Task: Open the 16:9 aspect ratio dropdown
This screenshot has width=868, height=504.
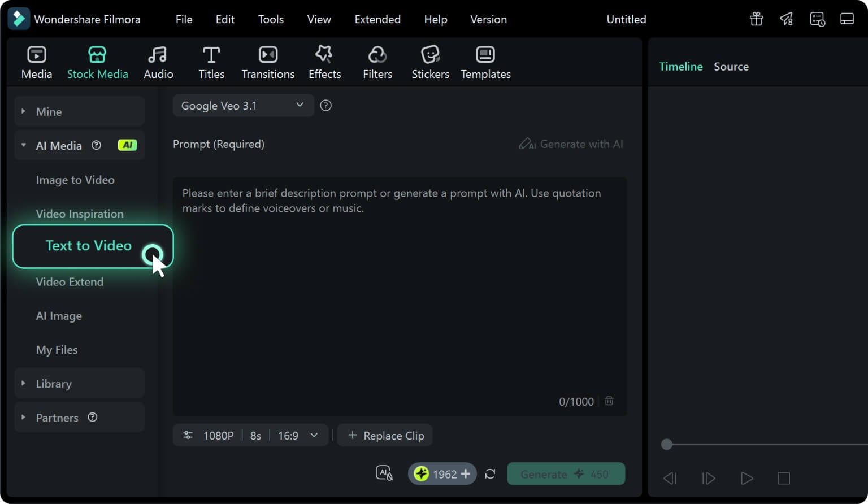Action: click(x=298, y=435)
